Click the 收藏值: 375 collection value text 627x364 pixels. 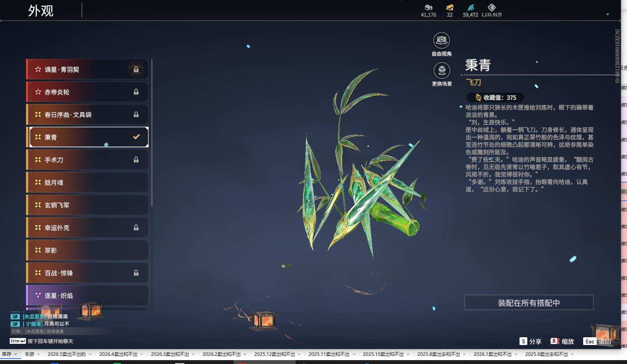tap(500, 98)
